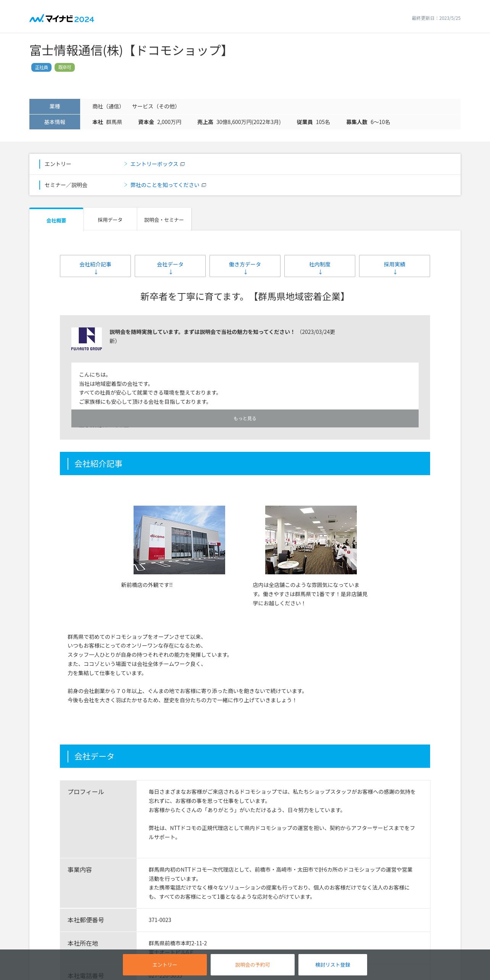This screenshot has height=980, width=490.
Task: Open the エントリーボックス link
Action: coord(154,164)
